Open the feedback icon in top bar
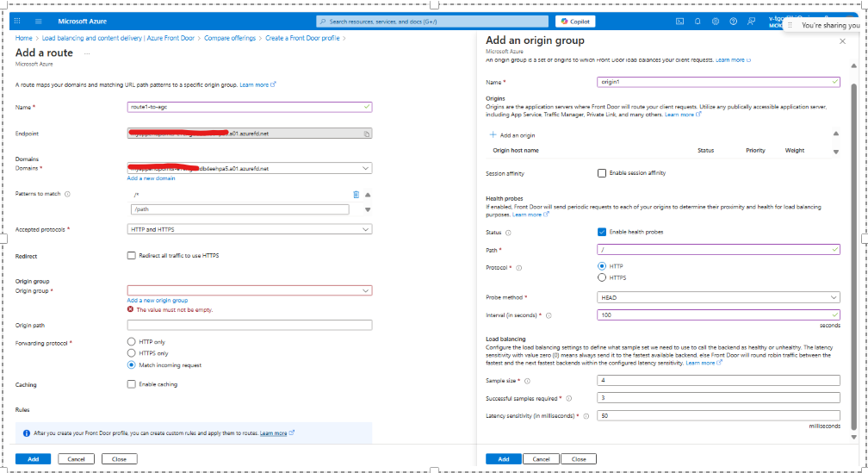This screenshot has height=473, width=868. pos(751,21)
